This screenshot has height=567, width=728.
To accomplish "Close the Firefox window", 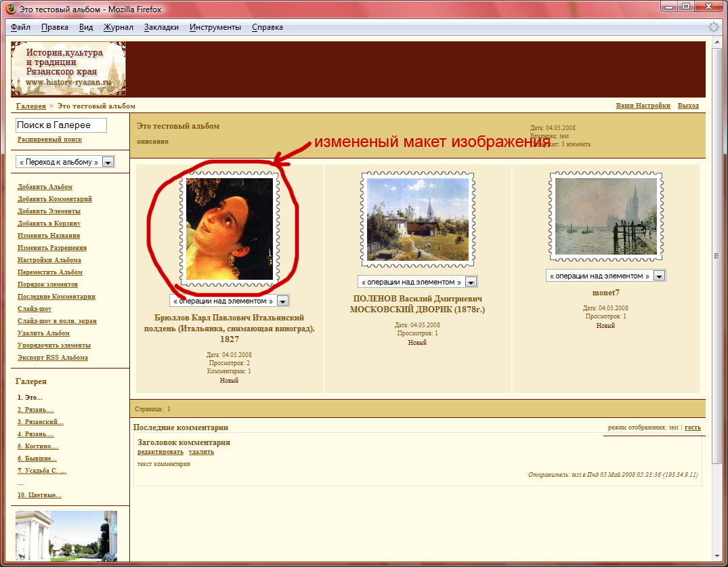I will [x=710, y=7].
